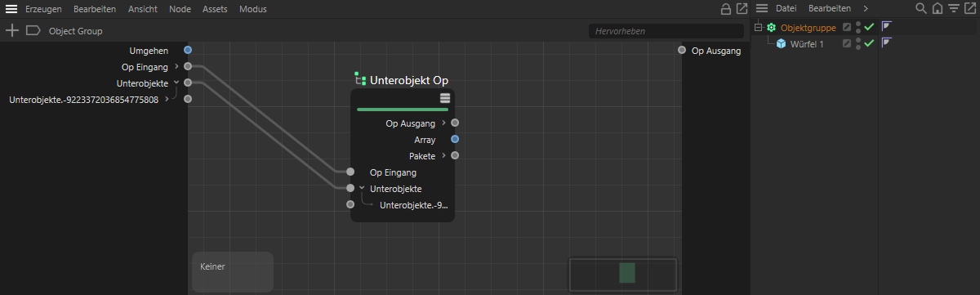Click the filter icon in object manager
The height and width of the screenshot is (295, 980).
953,8
